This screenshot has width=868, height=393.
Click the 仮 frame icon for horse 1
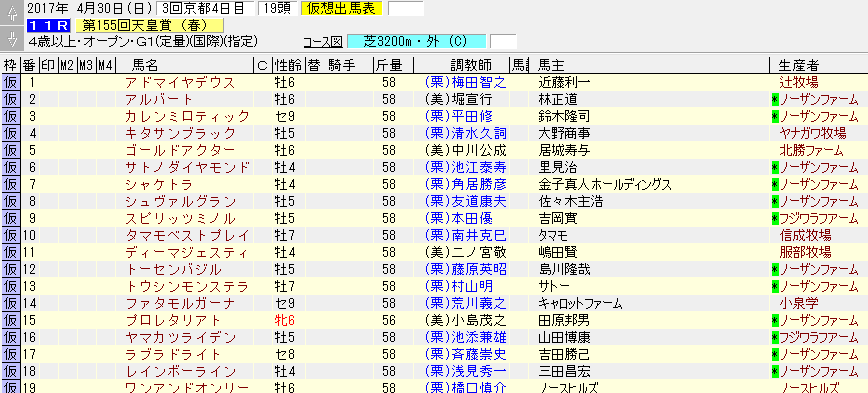click(11, 83)
